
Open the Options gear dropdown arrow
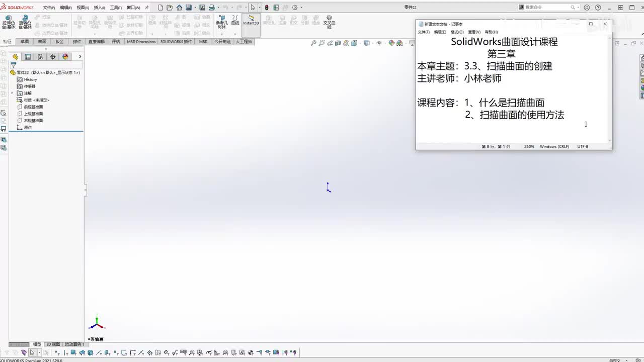(x=301, y=8)
